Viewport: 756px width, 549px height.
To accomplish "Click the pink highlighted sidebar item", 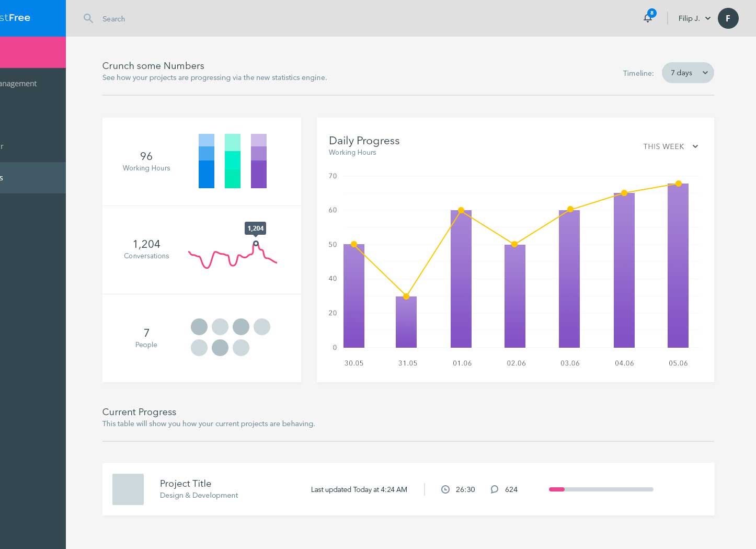I will tap(32, 52).
